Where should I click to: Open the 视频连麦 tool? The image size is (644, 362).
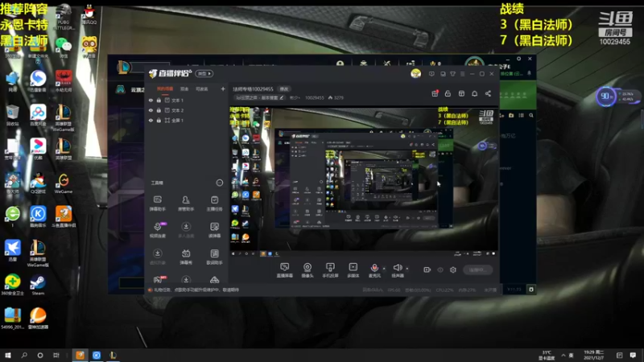(x=157, y=230)
